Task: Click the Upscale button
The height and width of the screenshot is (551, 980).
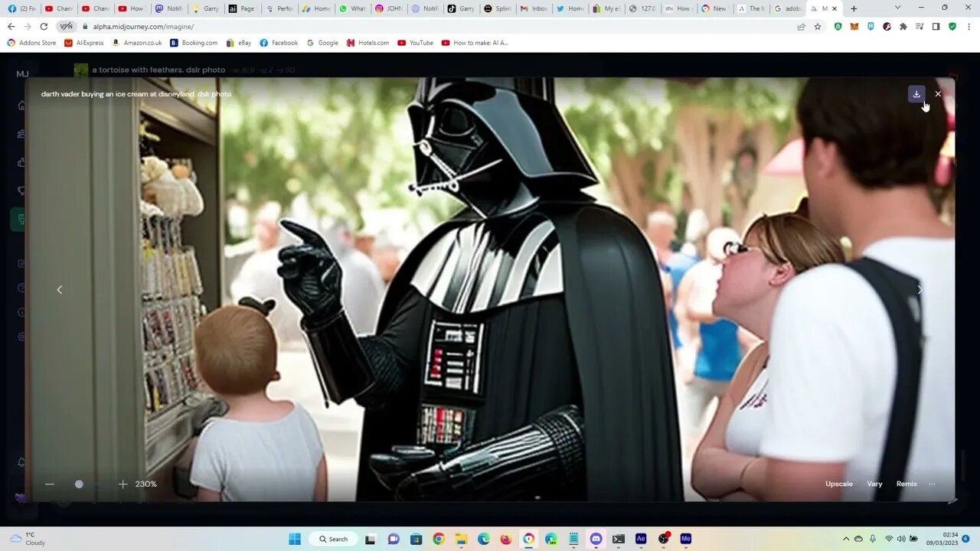Action: point(839,484)
